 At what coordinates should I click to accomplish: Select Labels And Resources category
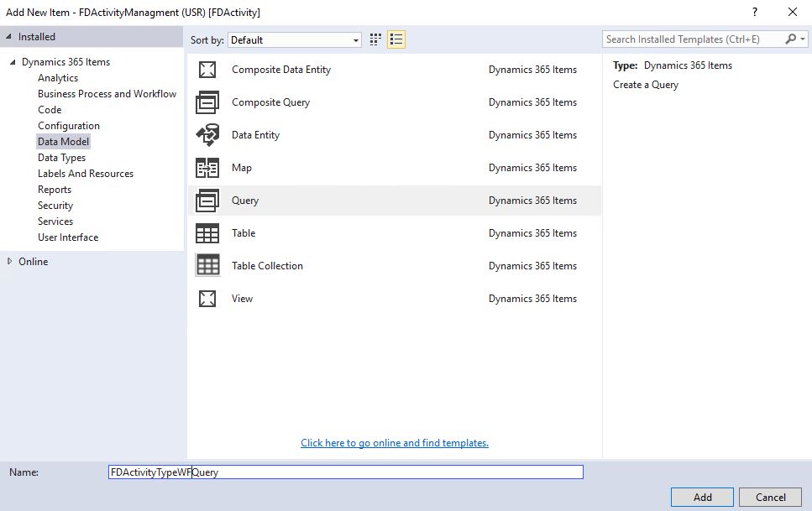point(86,174)
